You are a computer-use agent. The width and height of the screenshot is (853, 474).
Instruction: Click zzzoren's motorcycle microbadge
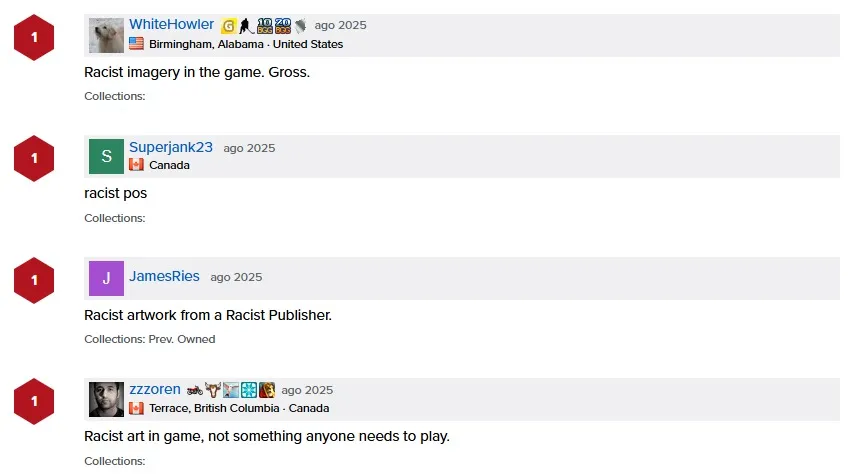point(194,390)
